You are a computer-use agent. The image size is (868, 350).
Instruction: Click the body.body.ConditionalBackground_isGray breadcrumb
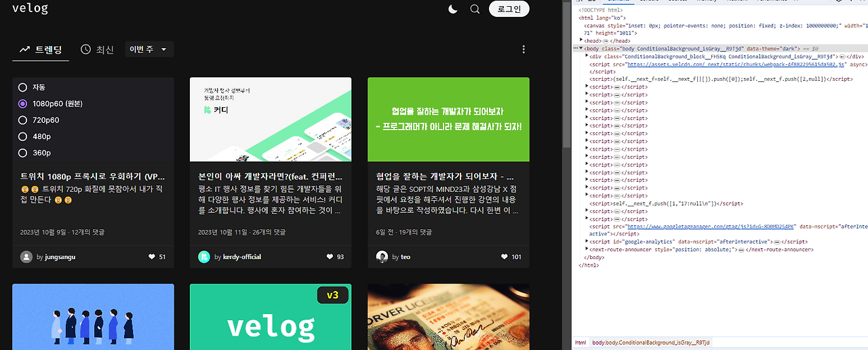pyautogui.click(x=650, y=343)
